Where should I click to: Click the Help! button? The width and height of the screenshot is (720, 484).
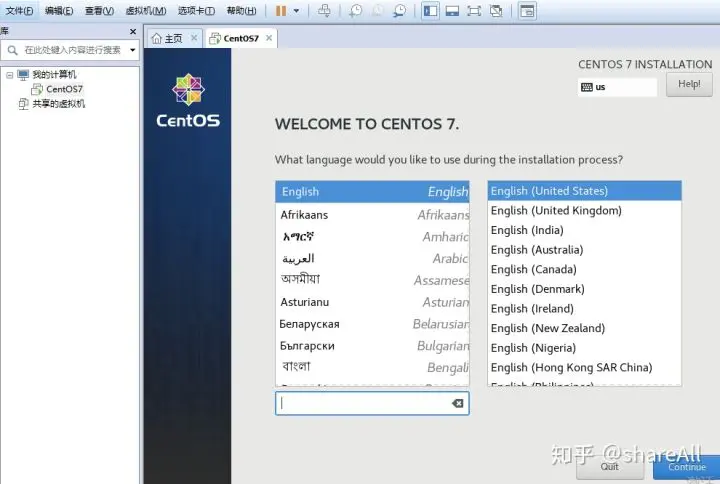689,84
